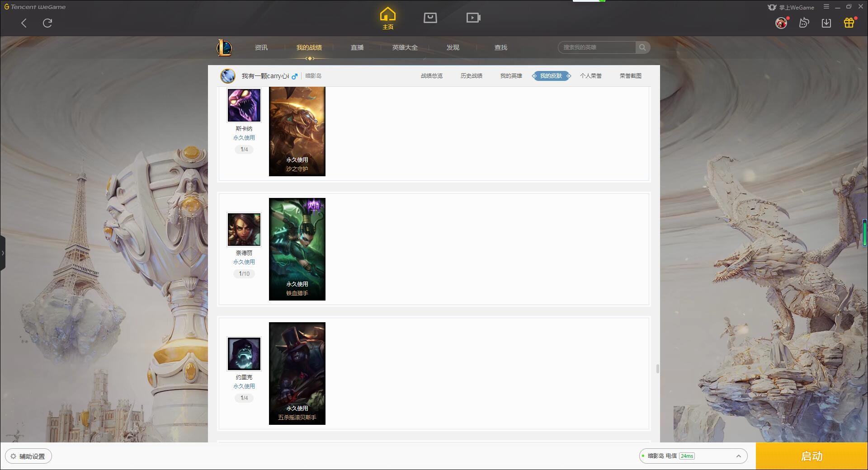Open 历史战绩 sub-tab
This screenshot has height=470, width=868.
(472, 76)
